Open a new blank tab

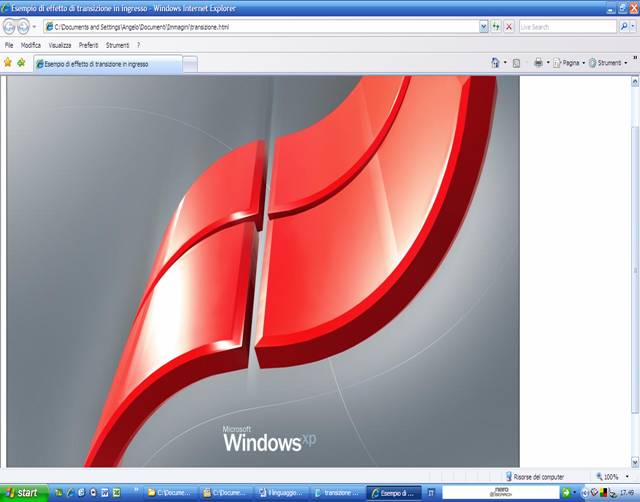point(190,64)
